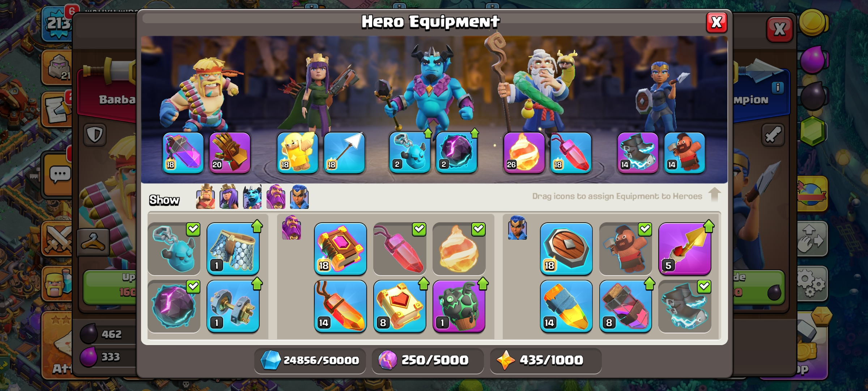Select the Metal Pants level 1
Image resolution: width=868 pixels, height=391 pixels.
coord(233,249)
